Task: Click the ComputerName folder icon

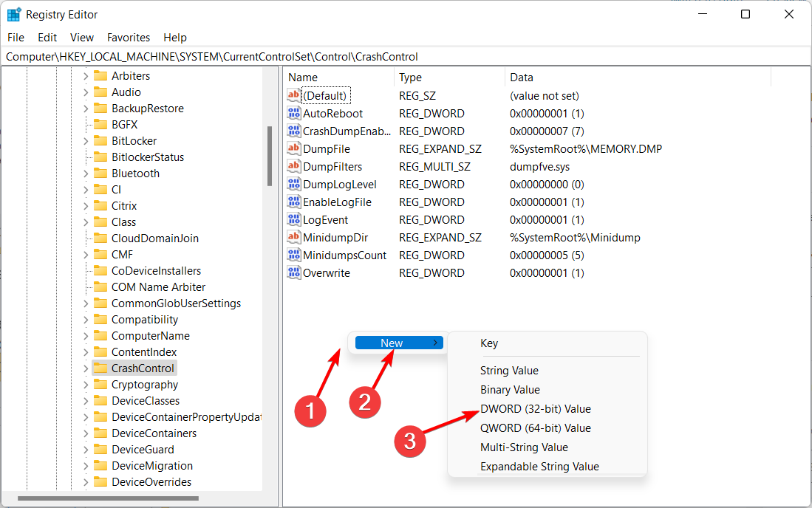Action: coord(100,336)
